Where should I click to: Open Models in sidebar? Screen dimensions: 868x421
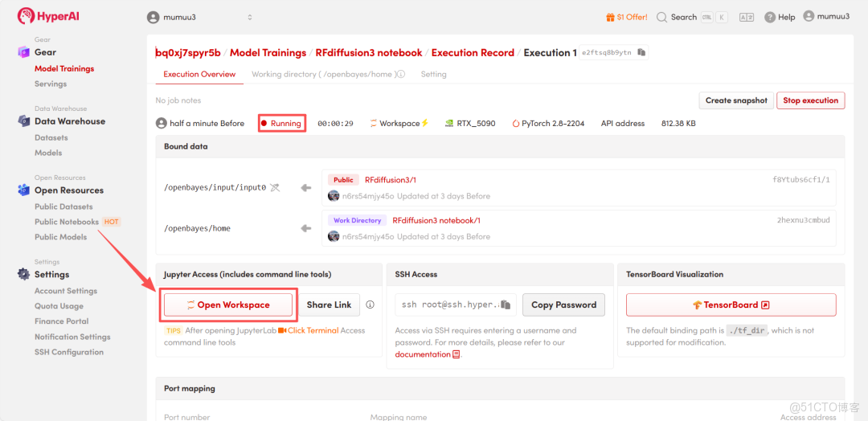tap(48, 153)
